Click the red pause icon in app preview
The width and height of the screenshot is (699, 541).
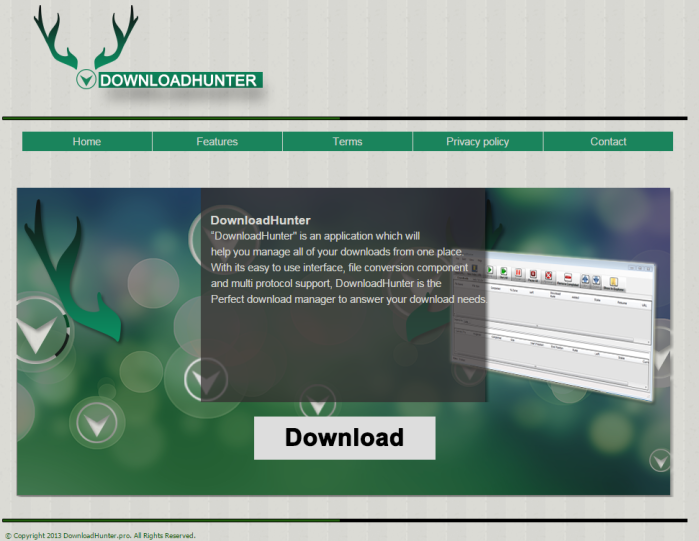518,272
